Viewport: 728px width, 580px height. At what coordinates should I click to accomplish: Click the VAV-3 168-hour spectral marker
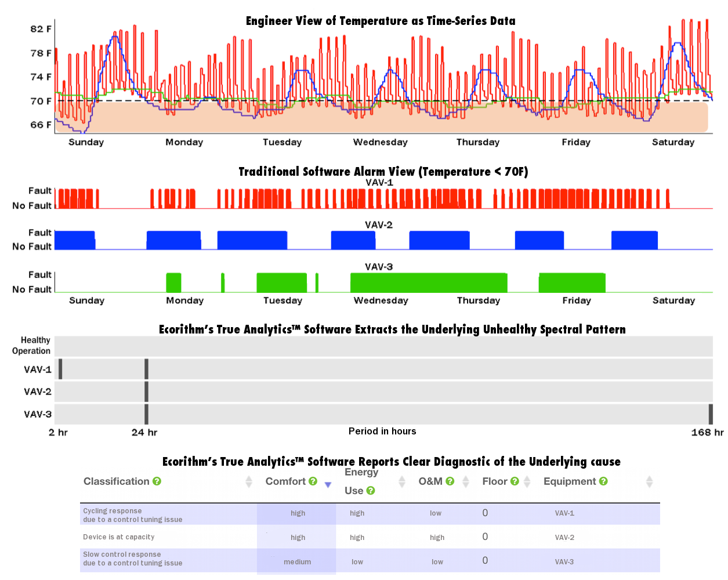coord(711,414)
